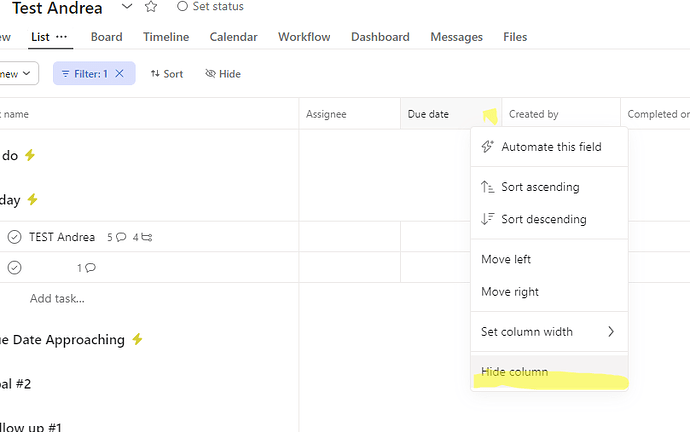Open the List tab options ellipsis

click(62, 37)
